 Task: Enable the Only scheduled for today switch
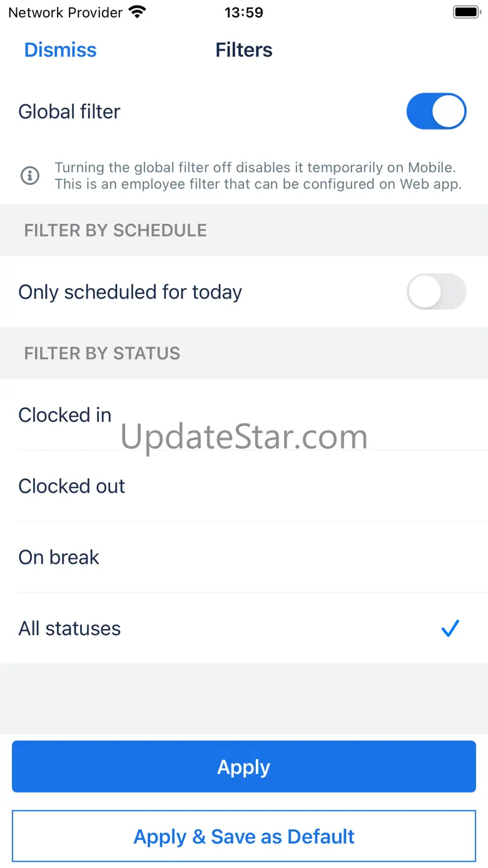pyautogui.click(x=436, y=292)
